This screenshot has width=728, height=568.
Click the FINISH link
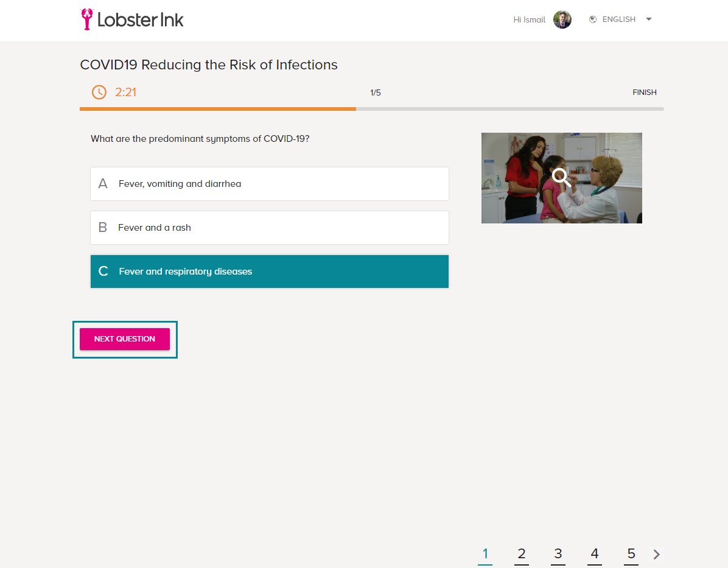pyautogui.click(x=645, y=93)
